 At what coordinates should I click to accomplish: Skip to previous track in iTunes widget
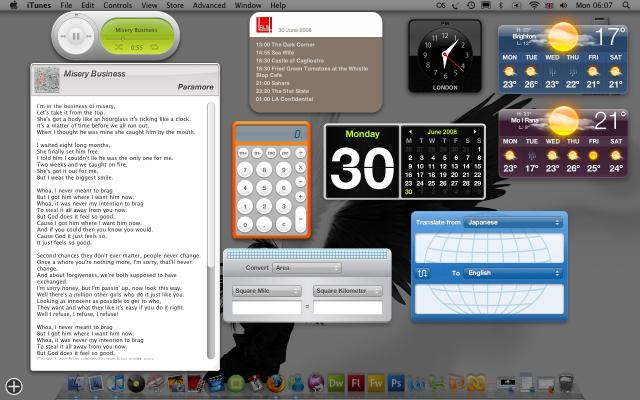click(63, 36)
